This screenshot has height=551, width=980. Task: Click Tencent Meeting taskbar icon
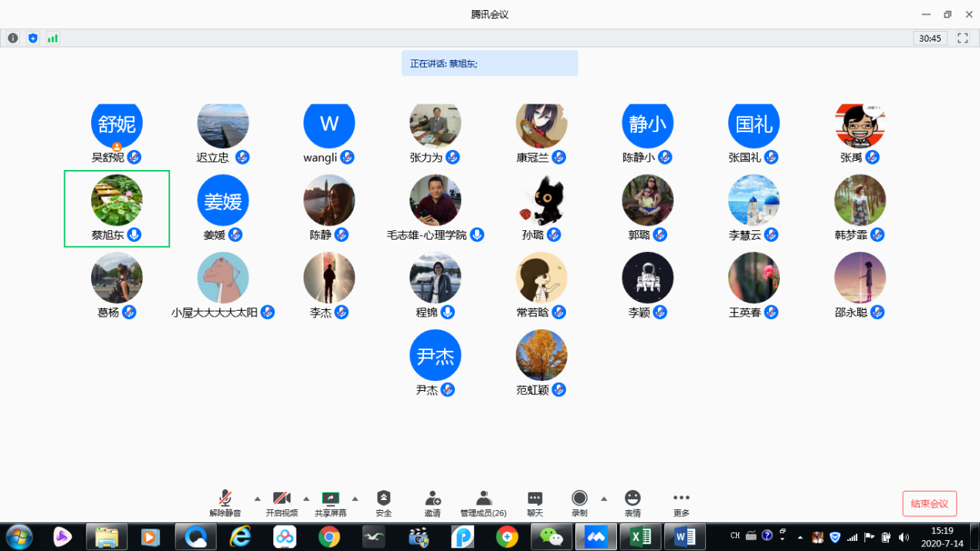pos(596,536)
